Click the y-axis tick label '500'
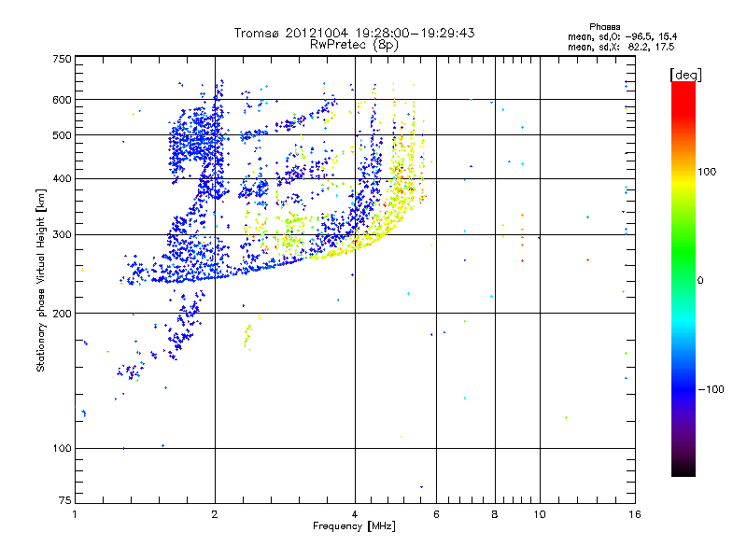Screen dimensions: 747x560 pyautogui.click(x=62, y=135)
